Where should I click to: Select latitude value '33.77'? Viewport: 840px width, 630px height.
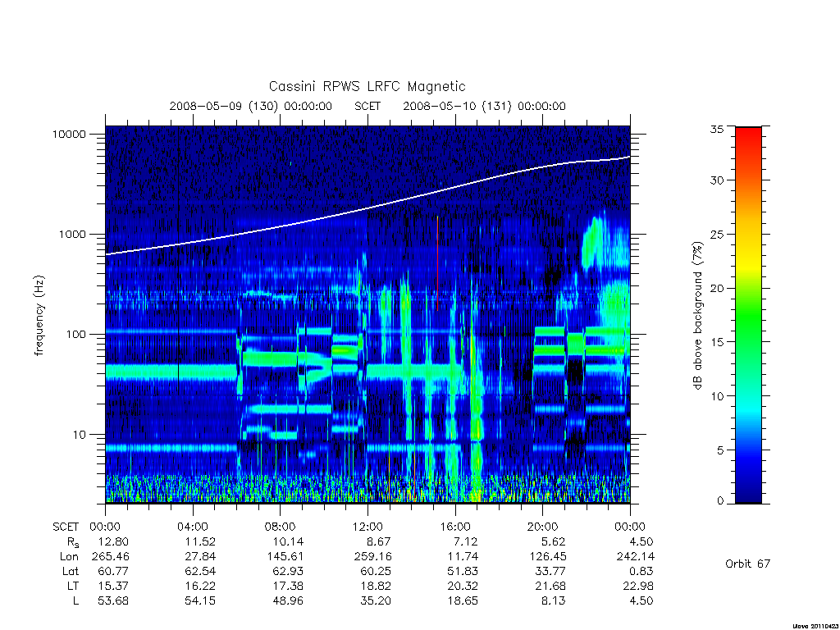pos(550,572)
